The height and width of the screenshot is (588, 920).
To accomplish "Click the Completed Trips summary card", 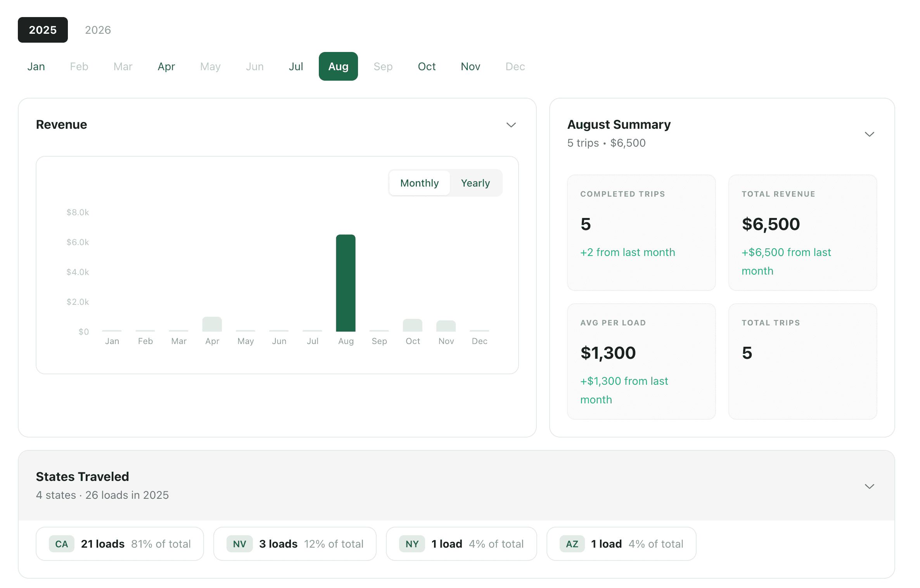I will (641, 233).
